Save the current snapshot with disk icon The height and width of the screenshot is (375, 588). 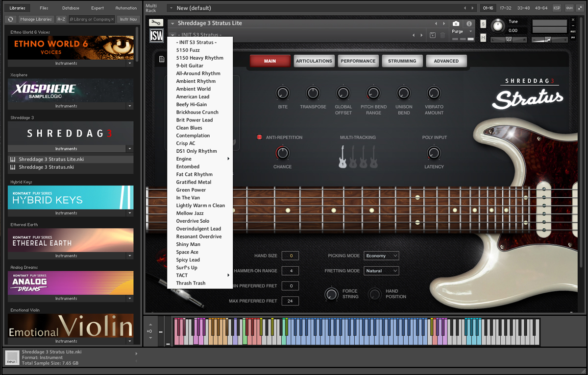coord(433,35)
